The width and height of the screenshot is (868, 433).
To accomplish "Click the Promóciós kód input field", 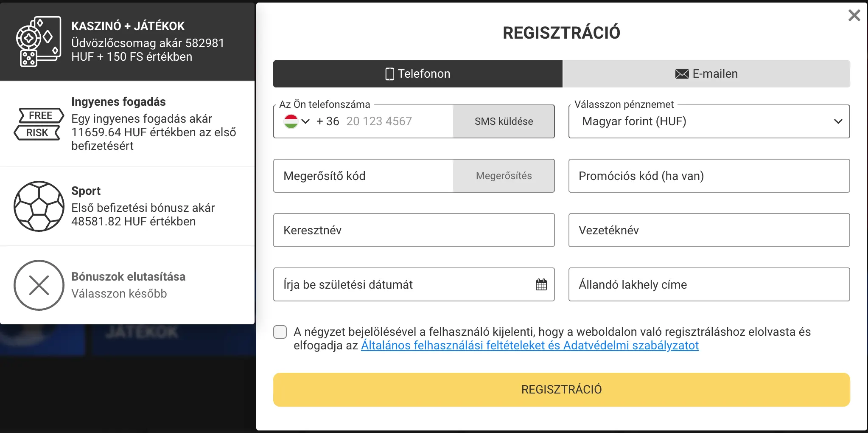I will (x=708, y=176).
